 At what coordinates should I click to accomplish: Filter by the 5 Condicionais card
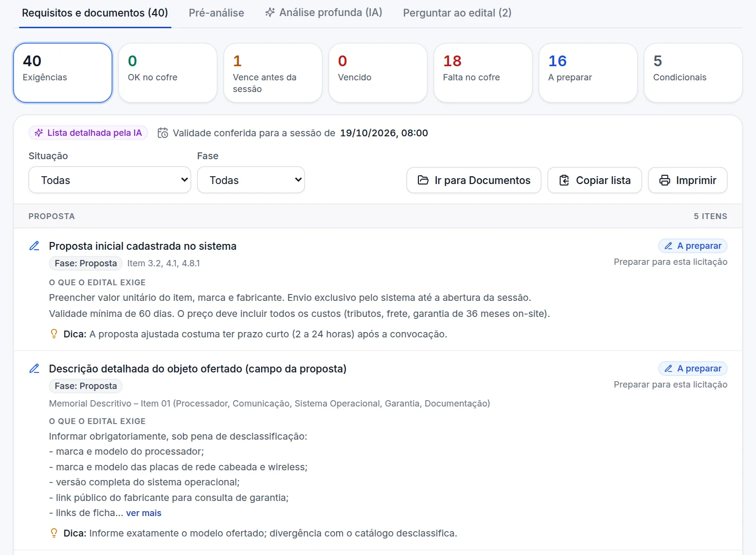tap(693, 73)
